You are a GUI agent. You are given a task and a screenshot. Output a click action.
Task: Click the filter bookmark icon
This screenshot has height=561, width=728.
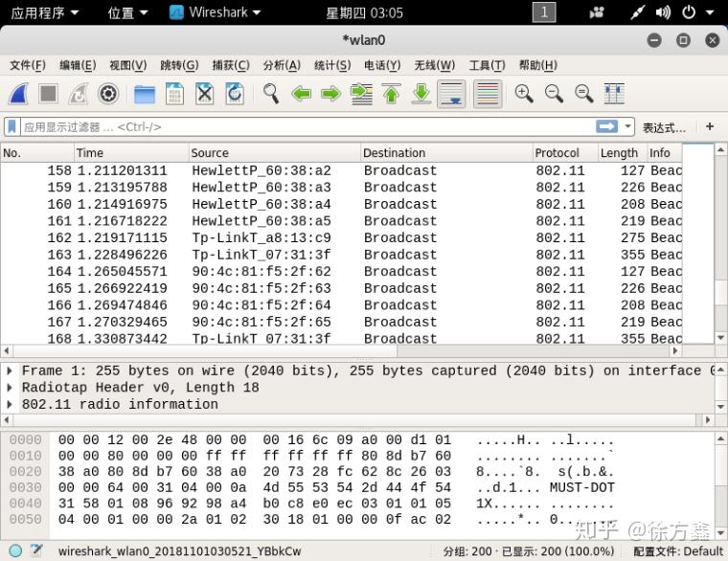click(x=12, y=126)
